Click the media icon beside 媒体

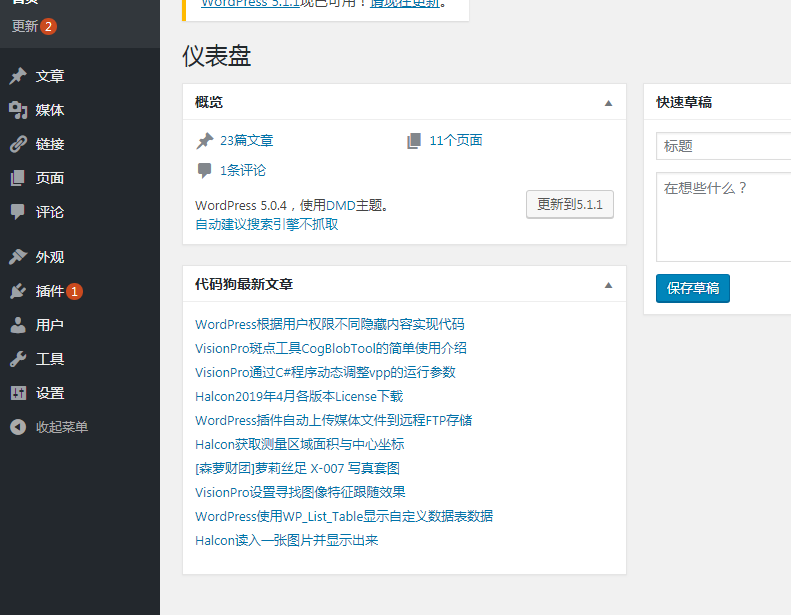click(x=18, y=110)
